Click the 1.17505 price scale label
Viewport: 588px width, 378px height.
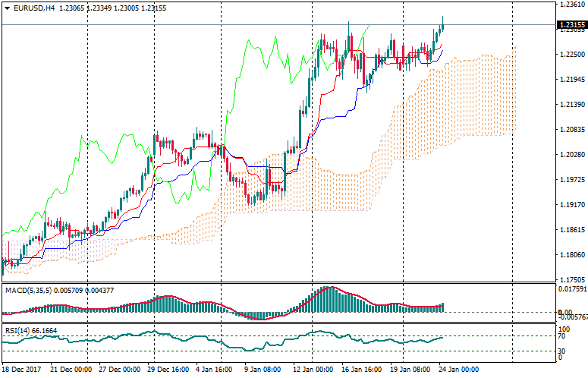pos(571,279)
